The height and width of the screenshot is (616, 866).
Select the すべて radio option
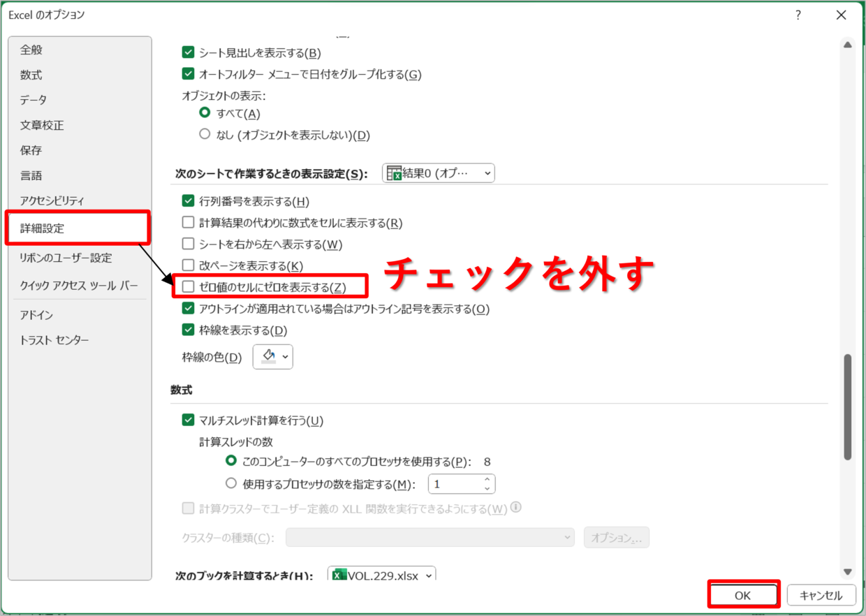205,113
